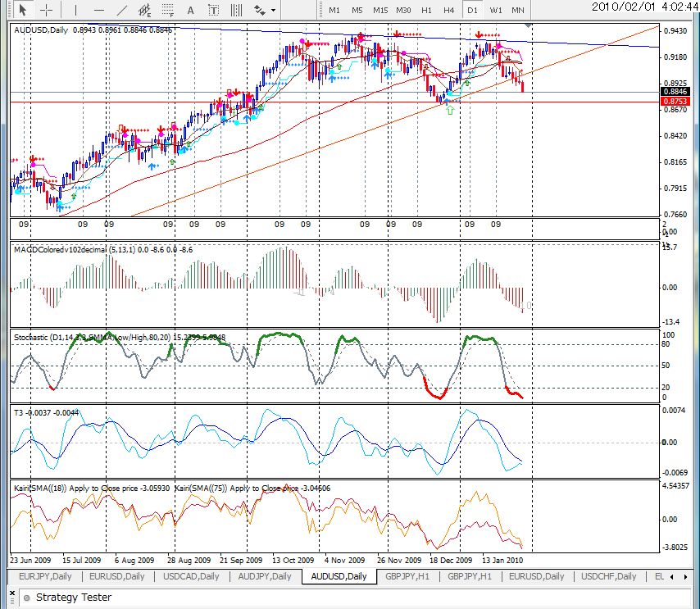Select the arrows marker tool

(x=259, y=9)
